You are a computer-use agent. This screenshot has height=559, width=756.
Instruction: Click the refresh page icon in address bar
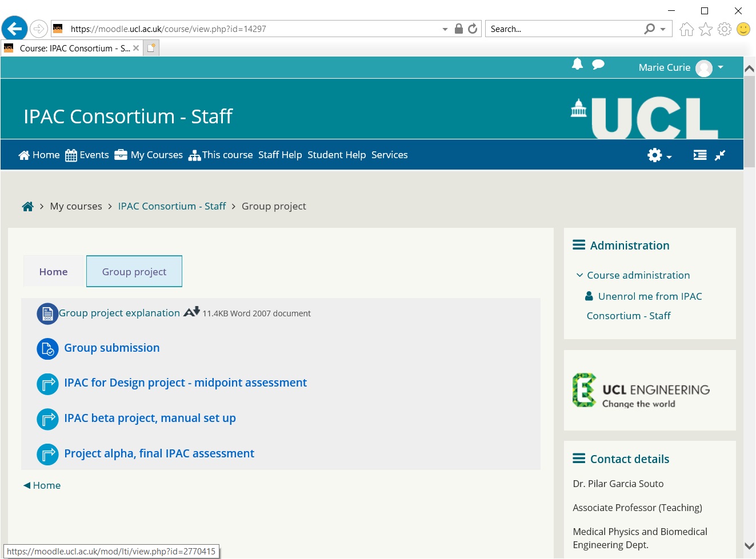click(x=473, y=29)
